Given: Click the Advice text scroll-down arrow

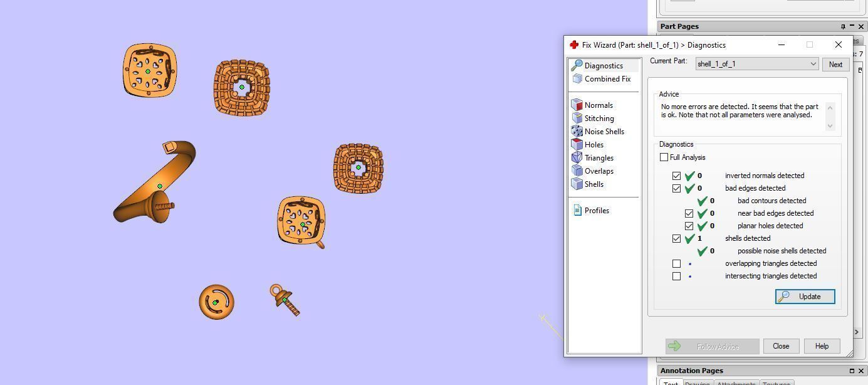Looking at the screenshot, I should (830, 125).
